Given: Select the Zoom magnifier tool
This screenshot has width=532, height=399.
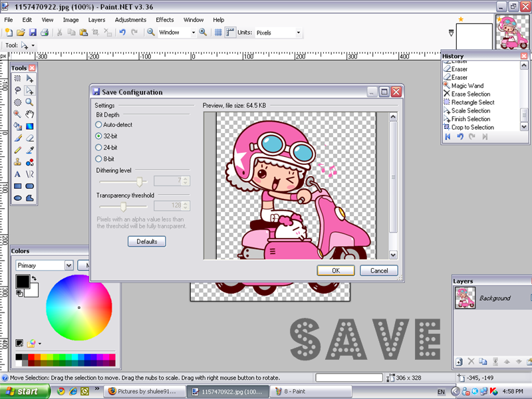Looking at the screenshot, I should (30, 102).
